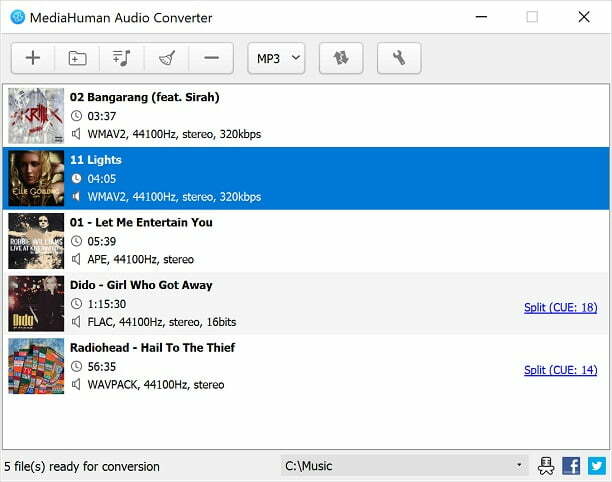Click speaker icon on Bangarang row
The height and width of the screenshot is (482, 612).
click(x=76, y=134)
